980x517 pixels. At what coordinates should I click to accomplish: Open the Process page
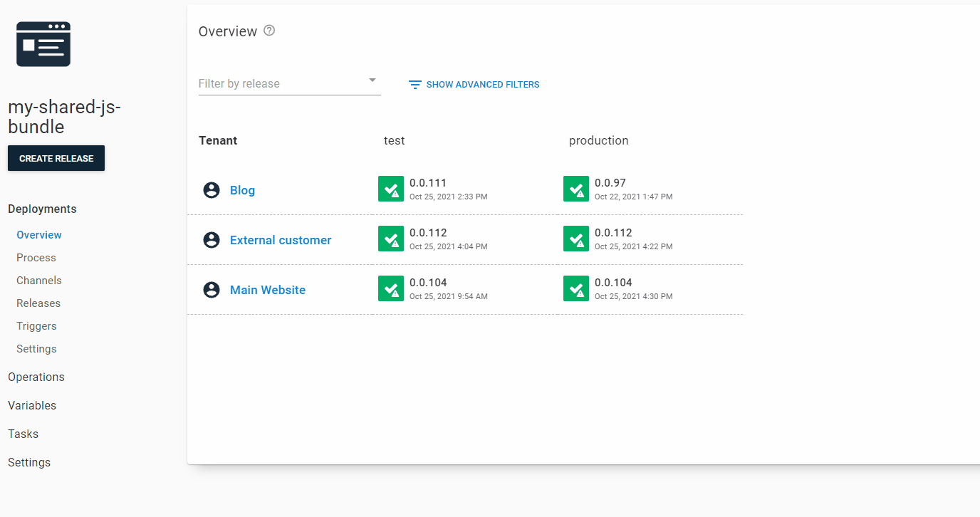tap(36, 258)
